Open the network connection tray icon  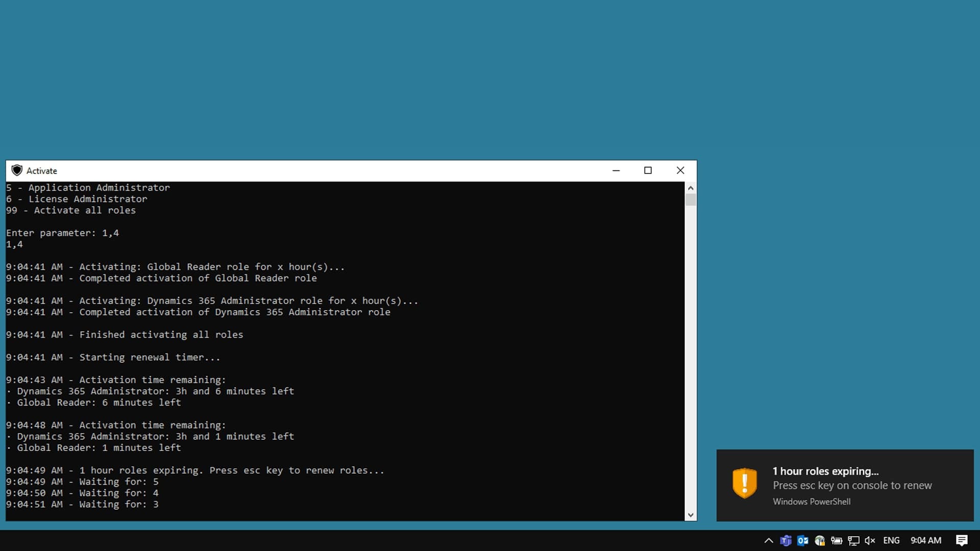point(853,540)
